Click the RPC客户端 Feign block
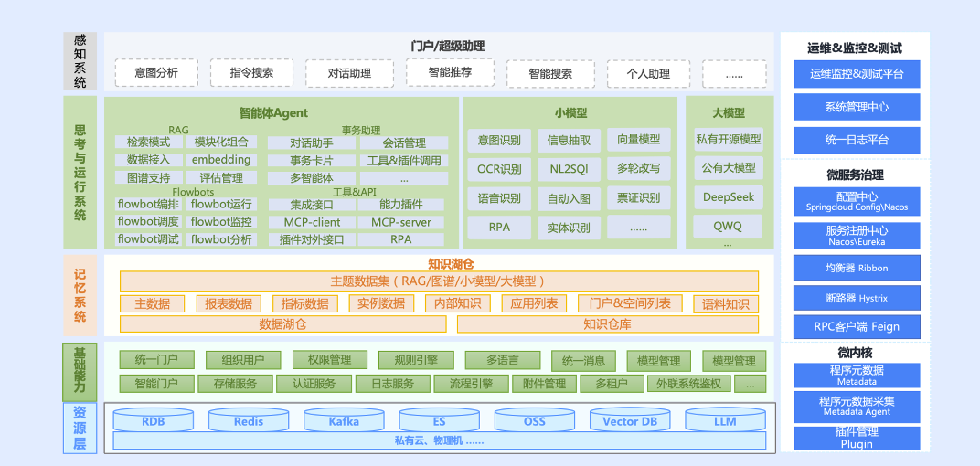 tap(857, 326)
